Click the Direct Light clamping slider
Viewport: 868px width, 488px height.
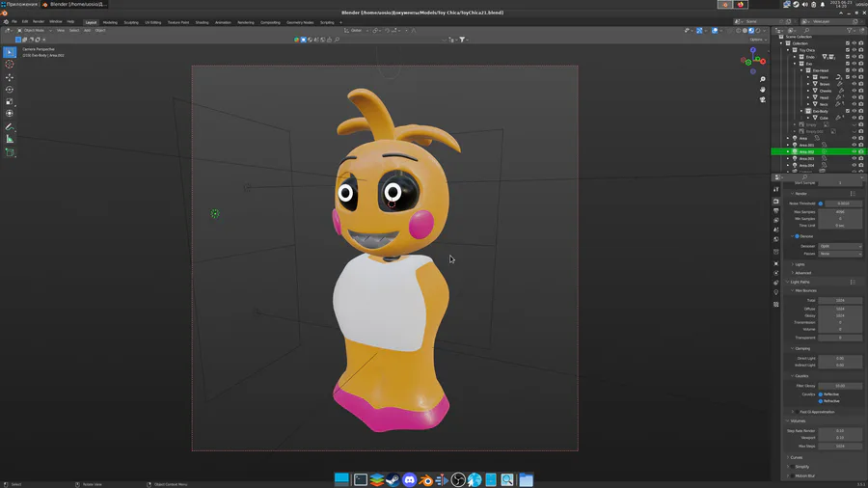pos(840,359)
